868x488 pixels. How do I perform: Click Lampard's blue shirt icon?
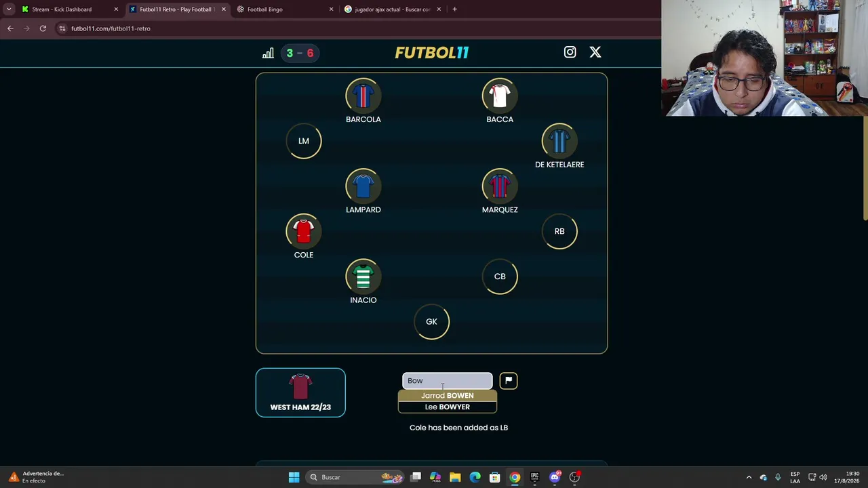pyautogui.click(x=363, y=186)
